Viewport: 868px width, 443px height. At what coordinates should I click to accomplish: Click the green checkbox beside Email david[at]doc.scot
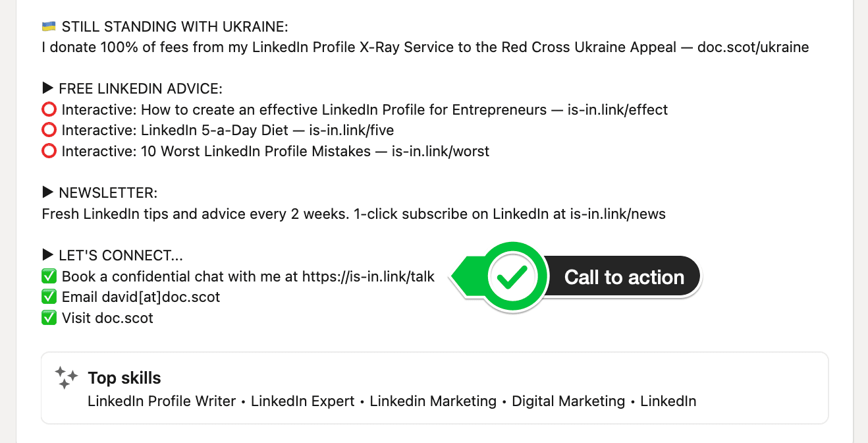[49, 297]
